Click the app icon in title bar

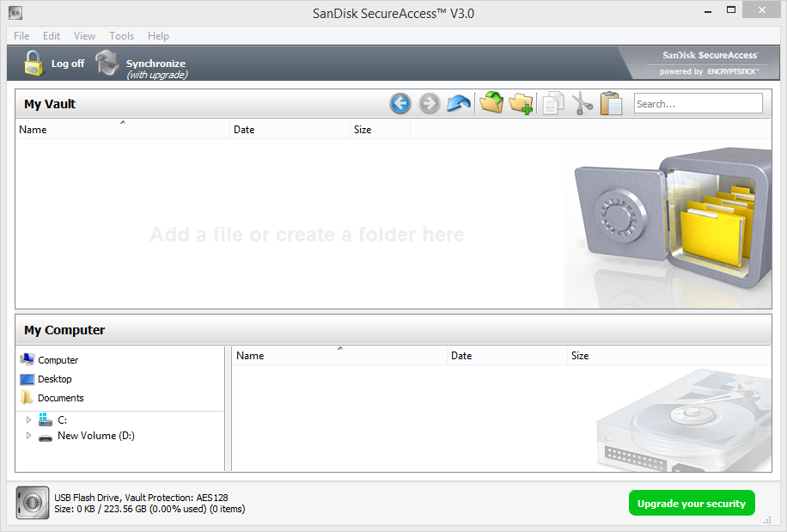pos(15,13)
